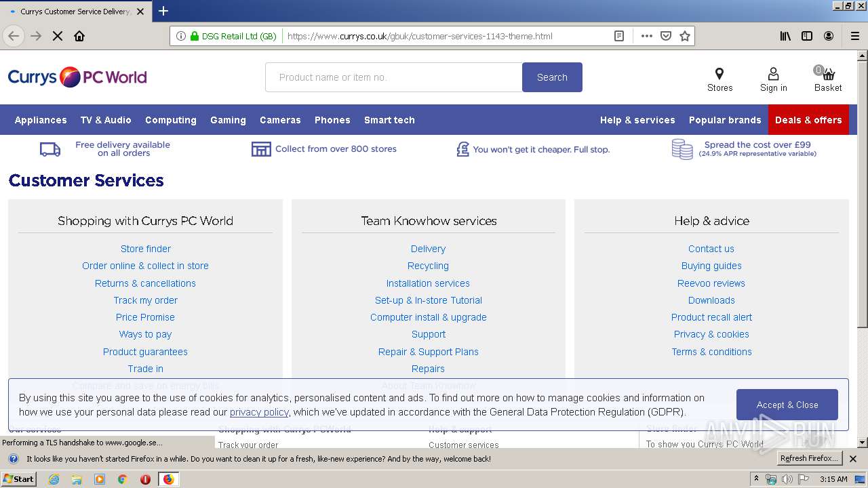This screenshot has height=488, width=868.
Task: Open TV & Audio menu
Action: [x=106, y=120]
